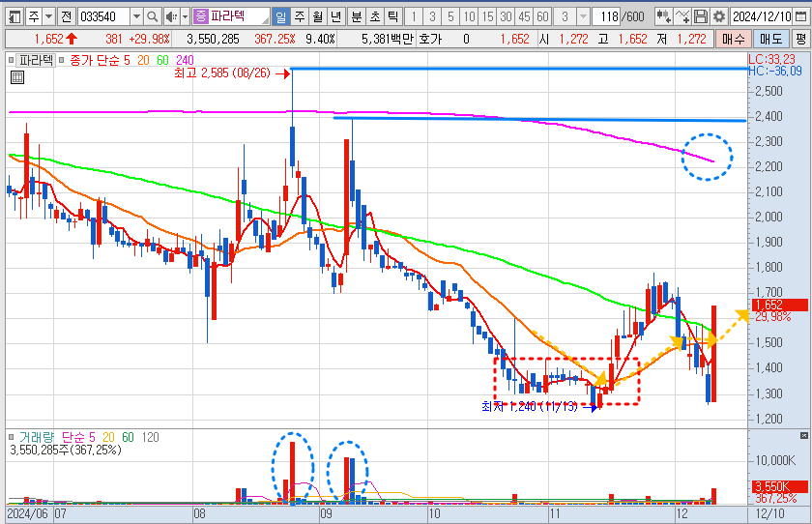Select the '주' weekly chart tab
Screen dimensions: 812x524
(x=300, y=17)
